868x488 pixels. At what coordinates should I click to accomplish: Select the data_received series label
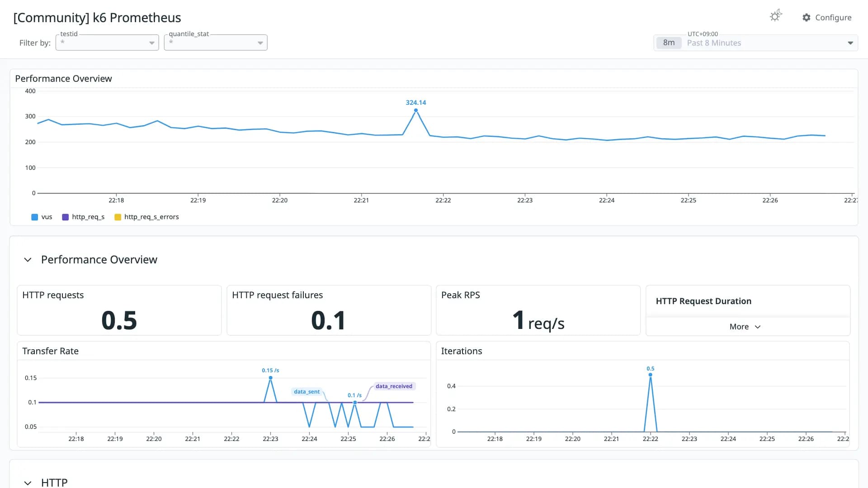coord(394,386)
